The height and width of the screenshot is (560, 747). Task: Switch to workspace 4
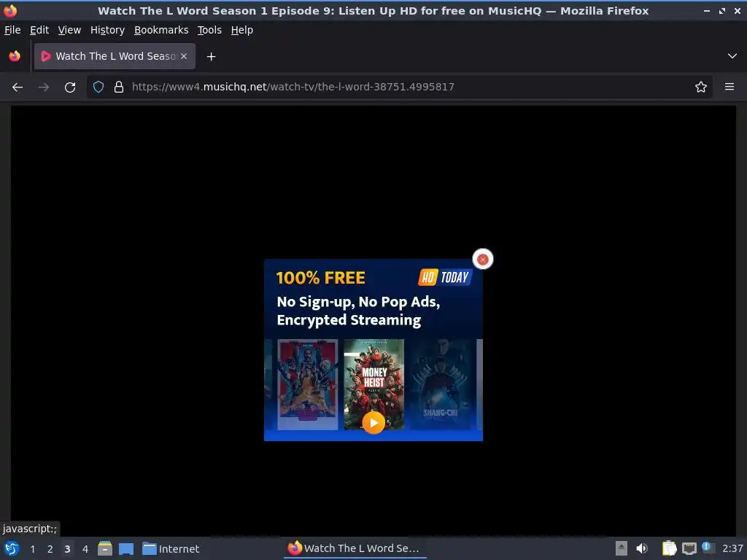[85, 549]
